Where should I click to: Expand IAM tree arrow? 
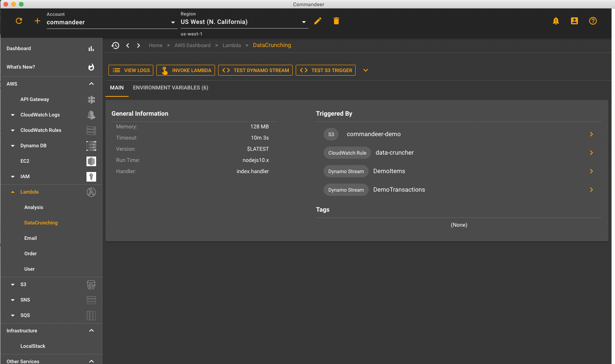13,177
